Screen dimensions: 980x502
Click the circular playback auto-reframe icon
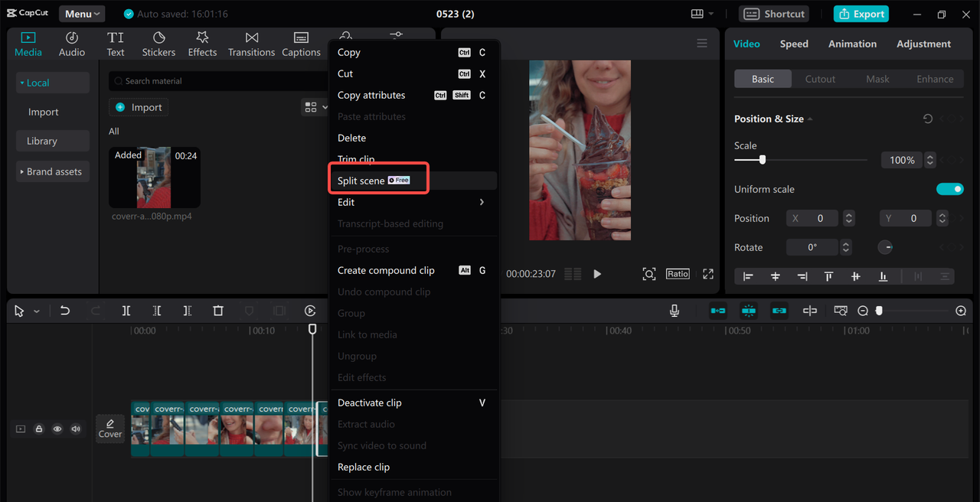(310, 311)
